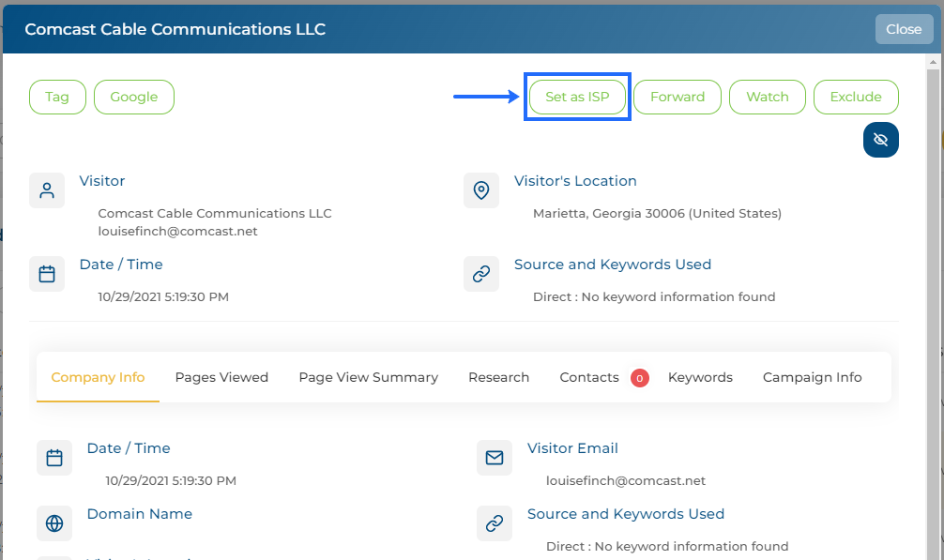
Task: Click the email address under Visitor Email
Action: [x=626, y=480]
